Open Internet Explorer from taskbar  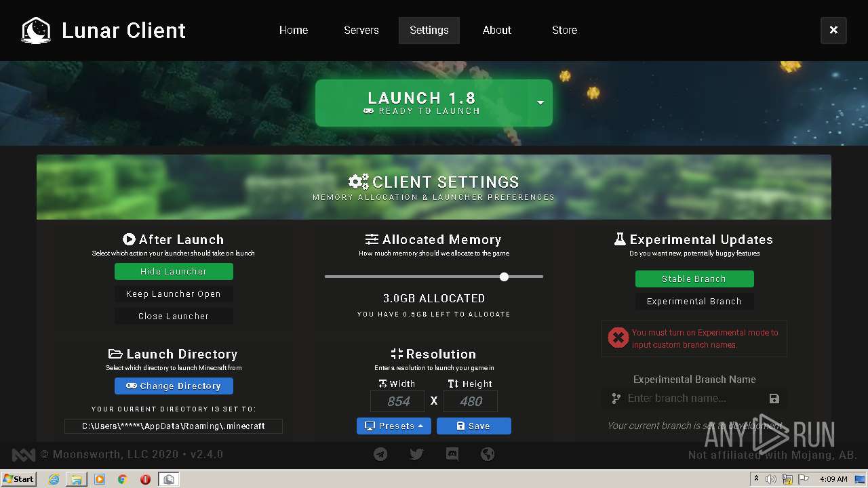click(x=54, y=479)
